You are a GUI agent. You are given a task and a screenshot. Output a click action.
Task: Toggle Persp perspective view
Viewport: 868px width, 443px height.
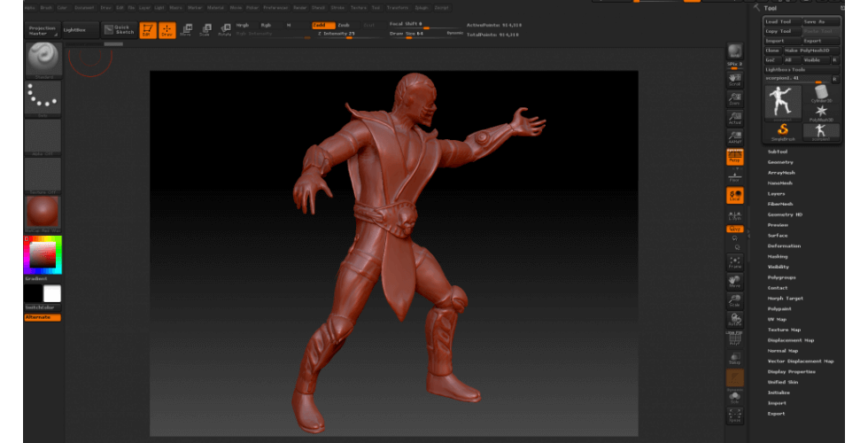734,157
